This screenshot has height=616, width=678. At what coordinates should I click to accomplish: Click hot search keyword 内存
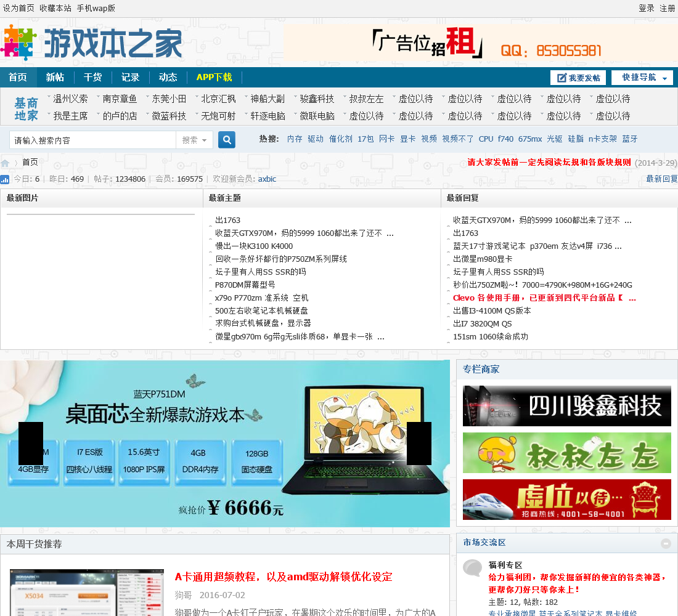point(295,139)
